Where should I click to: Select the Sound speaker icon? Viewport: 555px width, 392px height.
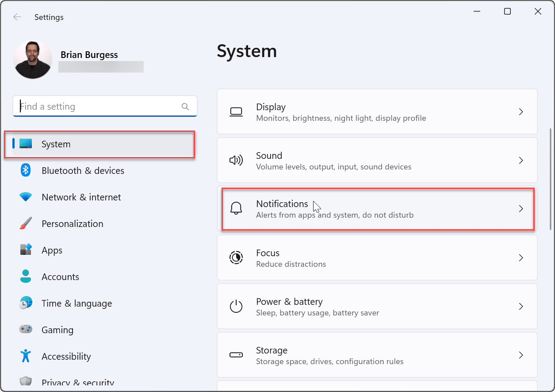[x=236, y=160]
